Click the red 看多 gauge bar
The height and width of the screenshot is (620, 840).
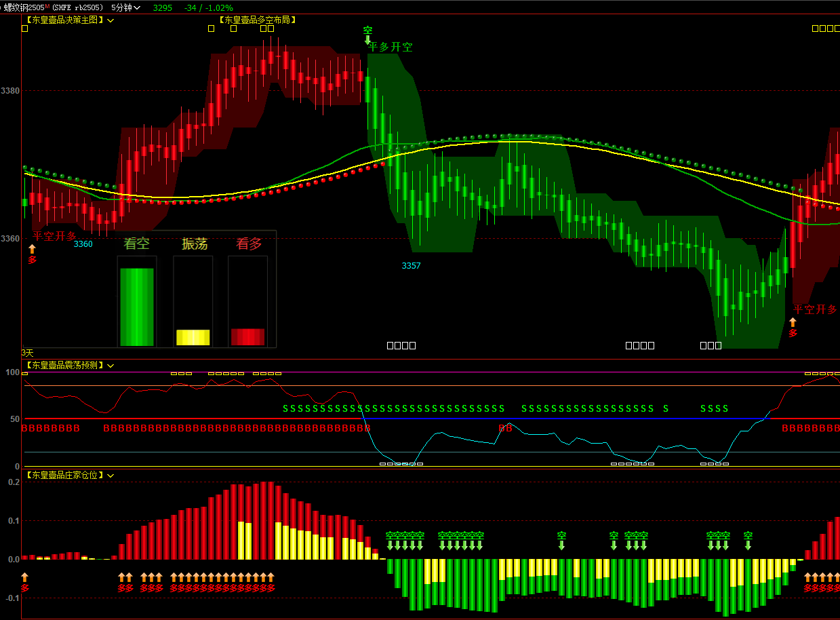247,337
